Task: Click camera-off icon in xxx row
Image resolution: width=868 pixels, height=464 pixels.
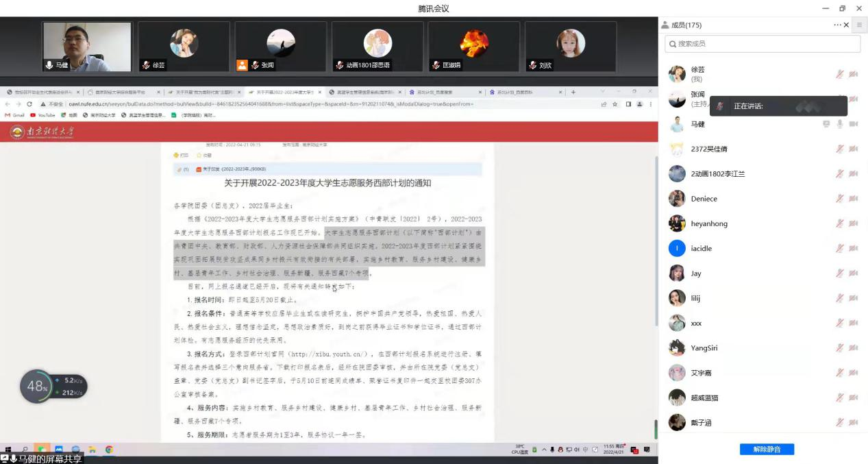Action: click(x=854, y=323)
